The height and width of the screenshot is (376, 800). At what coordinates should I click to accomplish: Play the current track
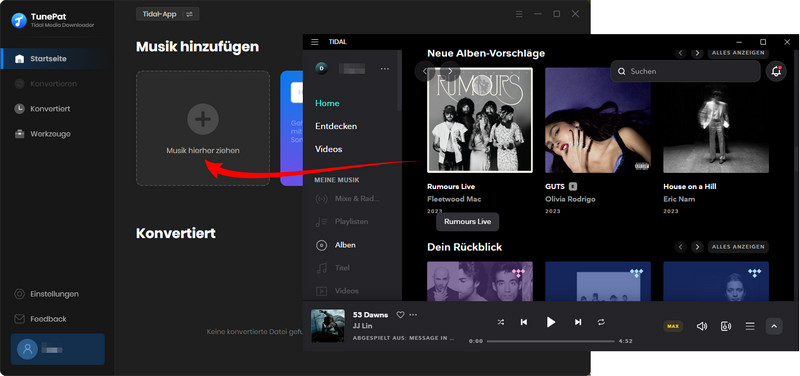click(x=551, y=322)
